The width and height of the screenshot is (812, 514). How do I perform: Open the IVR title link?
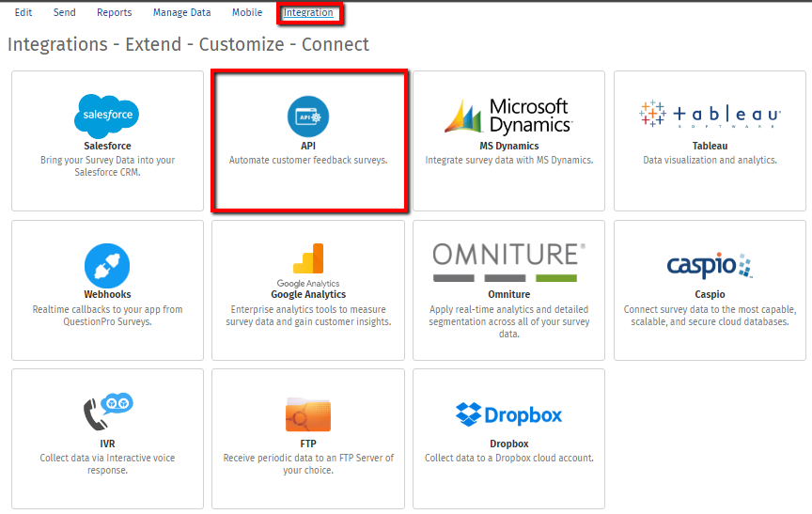tap(107, 444)
